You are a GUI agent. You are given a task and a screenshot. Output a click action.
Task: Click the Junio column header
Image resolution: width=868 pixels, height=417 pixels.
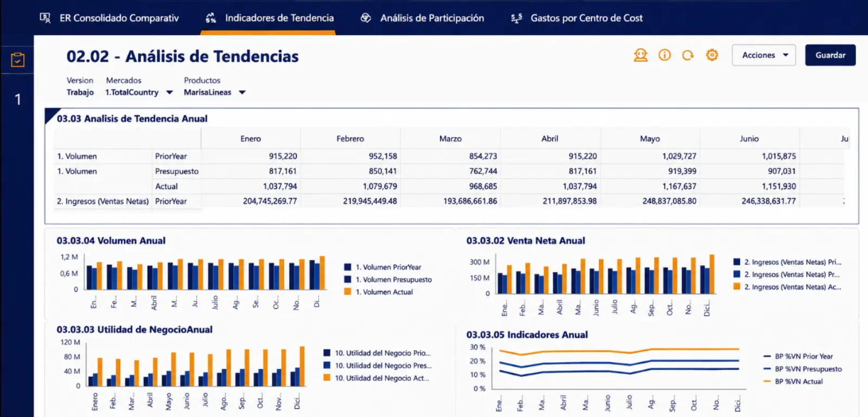(x=749, y=139)
